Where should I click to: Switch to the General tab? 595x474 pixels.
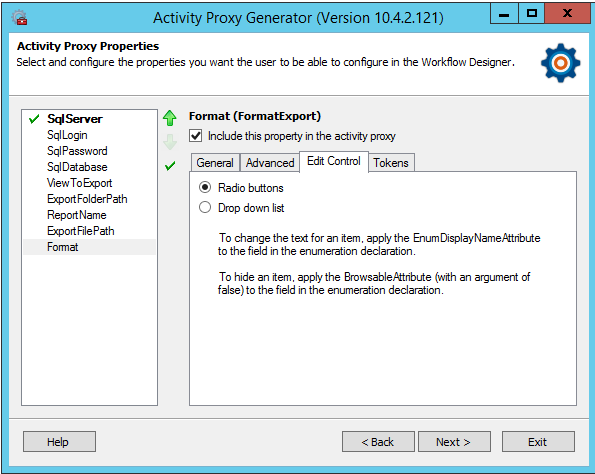tap(215, 163)
